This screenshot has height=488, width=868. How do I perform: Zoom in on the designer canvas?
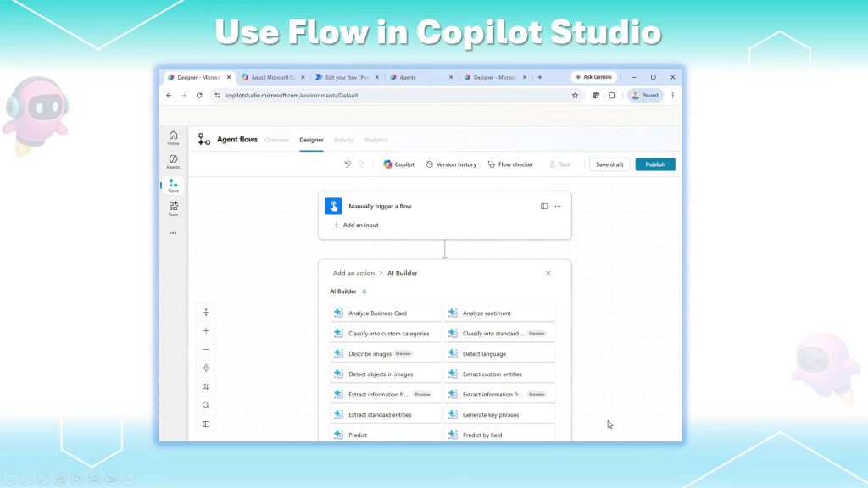[x=206, y=331]
